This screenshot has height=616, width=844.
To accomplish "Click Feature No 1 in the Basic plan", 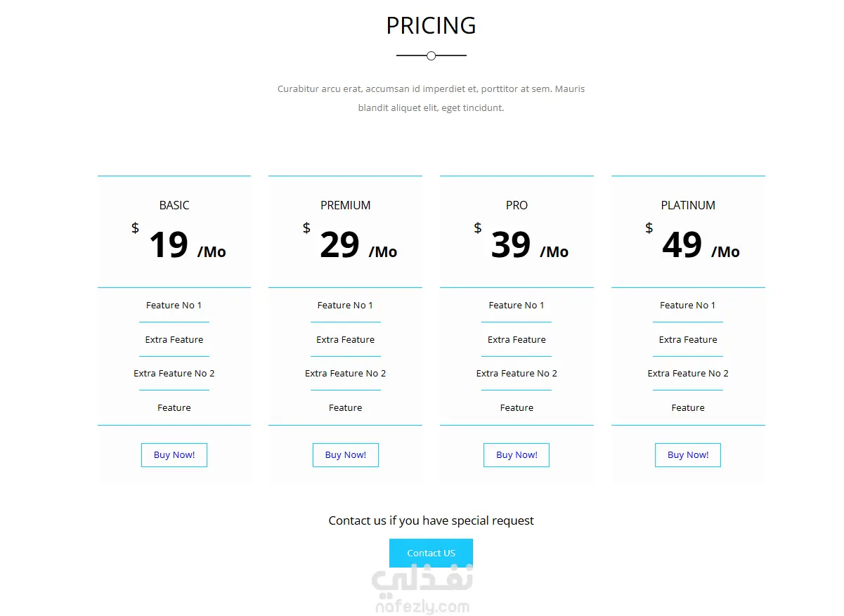I will [x=174, y=306].
